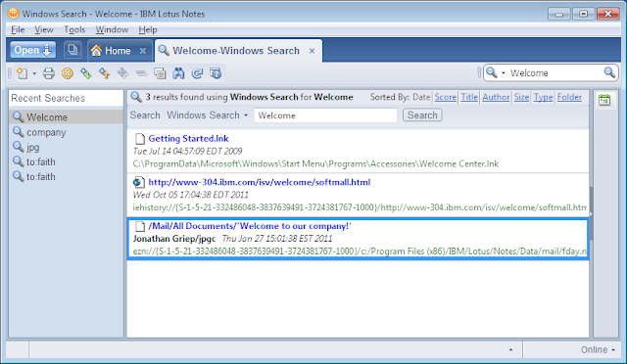Open search scope dropdown in top-right search box

pyautogui.click(x=503, y=73)
